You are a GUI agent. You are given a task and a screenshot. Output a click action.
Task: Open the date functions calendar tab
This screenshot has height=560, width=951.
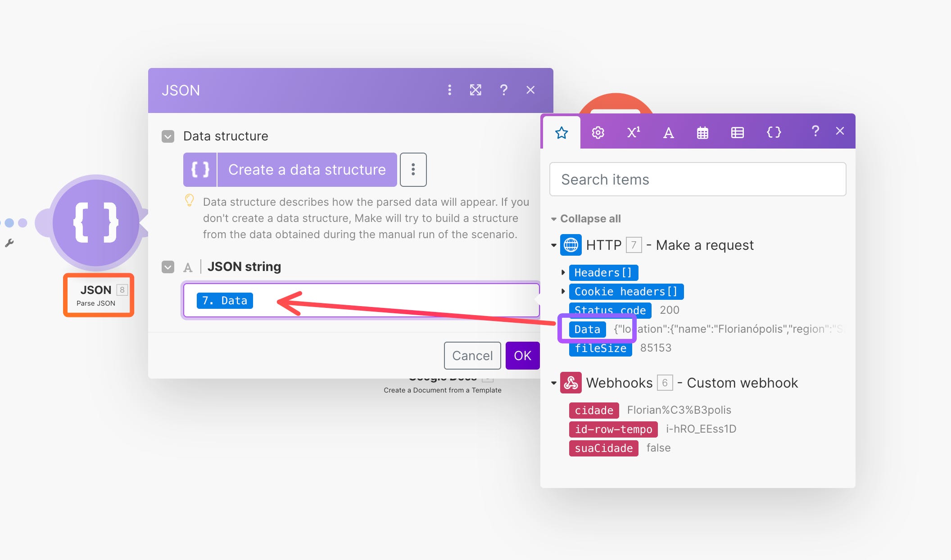point(702,132)
